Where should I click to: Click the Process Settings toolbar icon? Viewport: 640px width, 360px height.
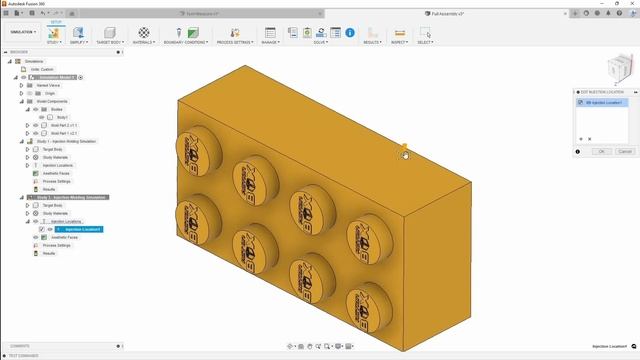pyautogui.click(x=235, y=33)
